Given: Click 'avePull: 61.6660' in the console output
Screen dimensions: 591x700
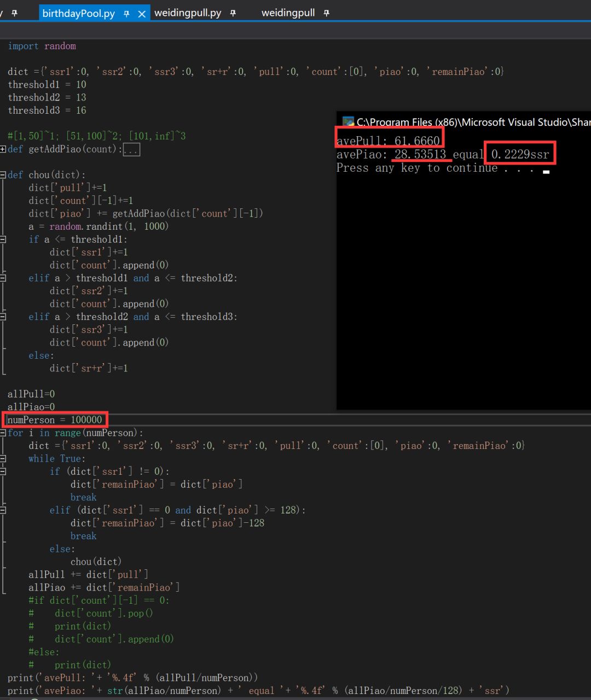Looking at the screenshot, I should [x=389, y=141].
